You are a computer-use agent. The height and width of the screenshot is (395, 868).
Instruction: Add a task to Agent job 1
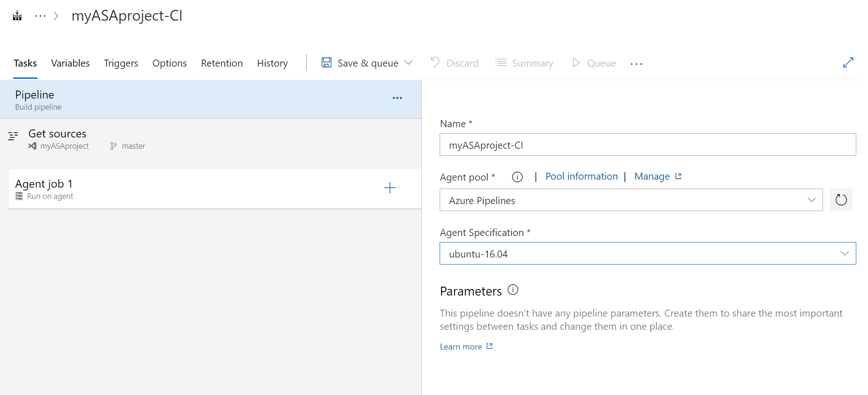389,188
